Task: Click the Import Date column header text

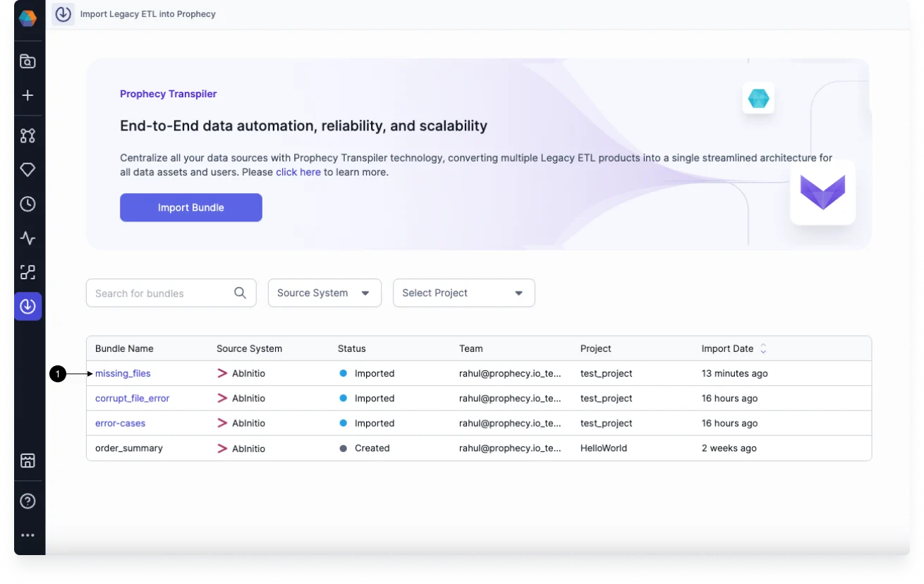Action: click(x=727, y=348)
